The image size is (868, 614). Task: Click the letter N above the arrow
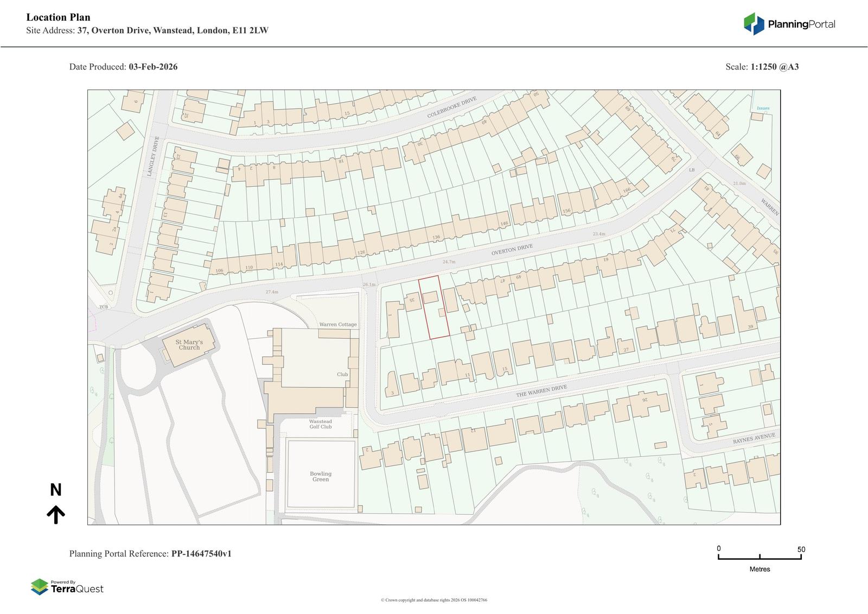(56, 490)
